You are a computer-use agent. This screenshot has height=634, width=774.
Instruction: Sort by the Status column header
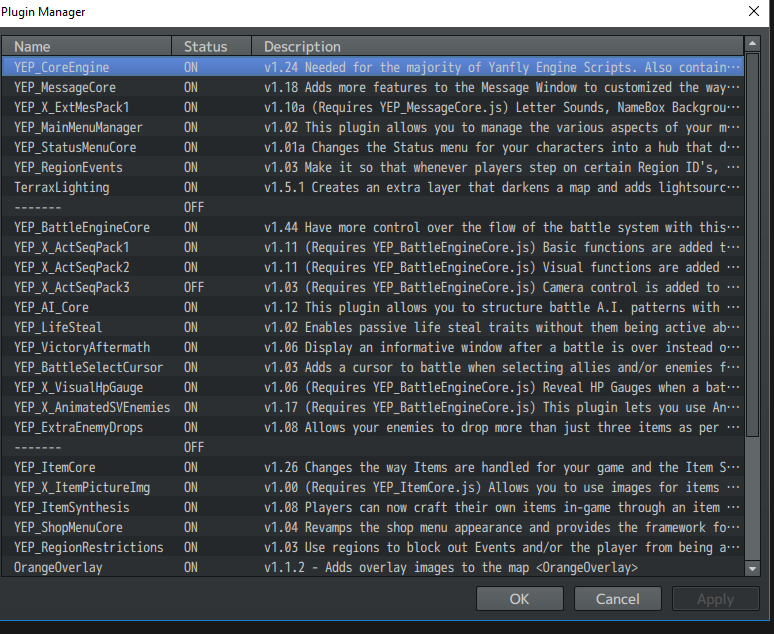click(211, 46)
